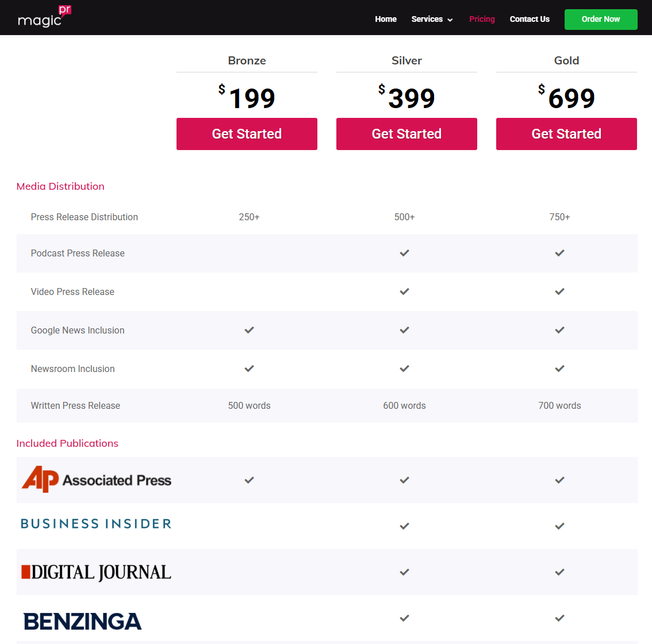Click Bronze checkmark for Google News Inclusion
652x644 pixels.
point(249,330)
